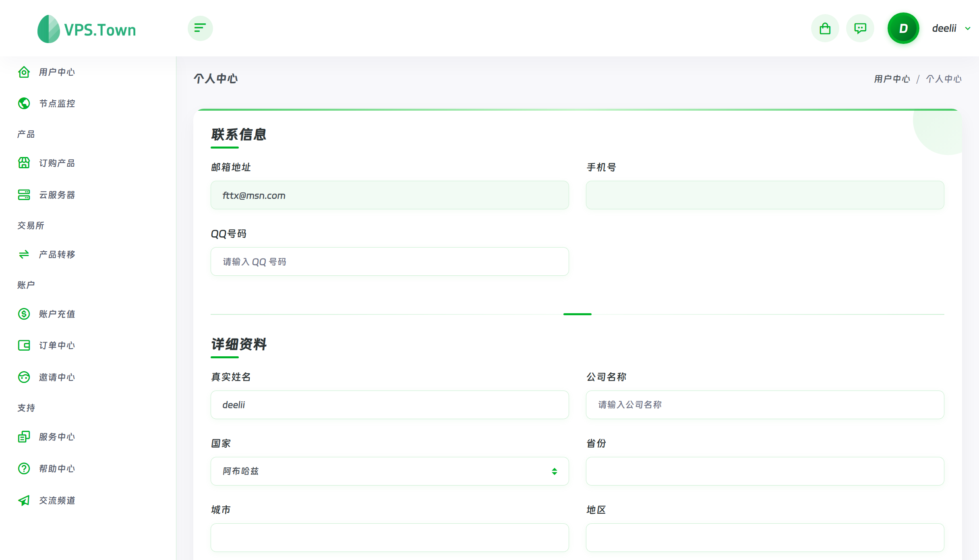The width and height of the screenshot is (979, 560).
Task: Open 账户充值 dollar icon in sidebar
Action: pos(24,314)
